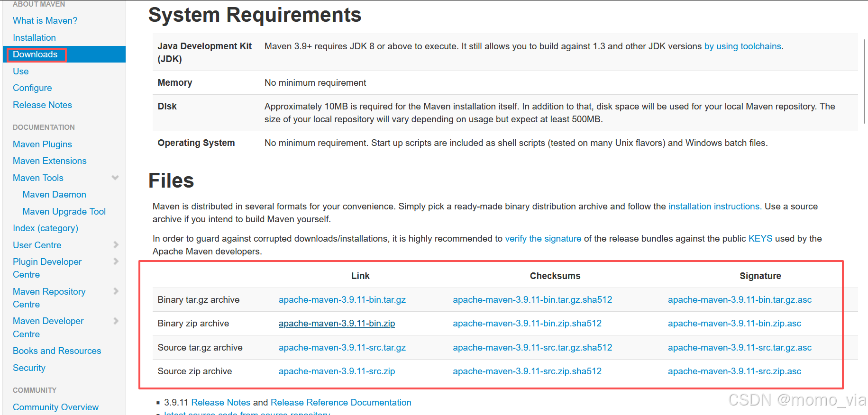Open Maven Upgrade Tool sub-item
The image size is (868, 415).
pos(64,211)
